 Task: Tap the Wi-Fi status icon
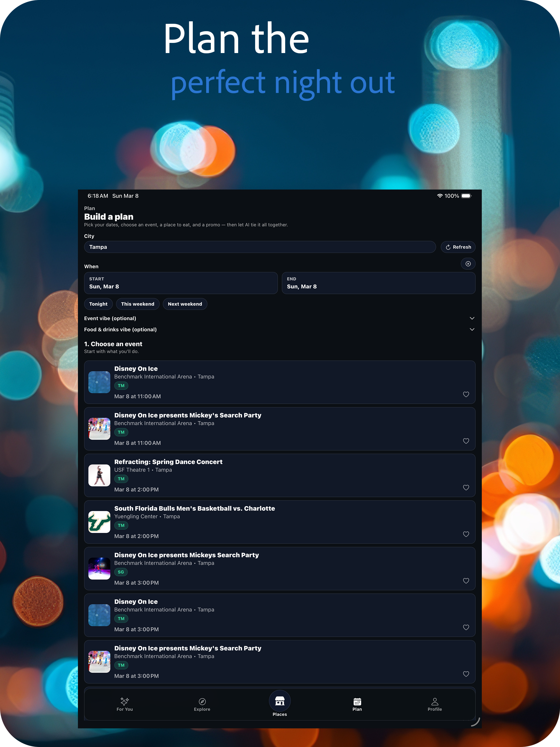coord(440,196)
